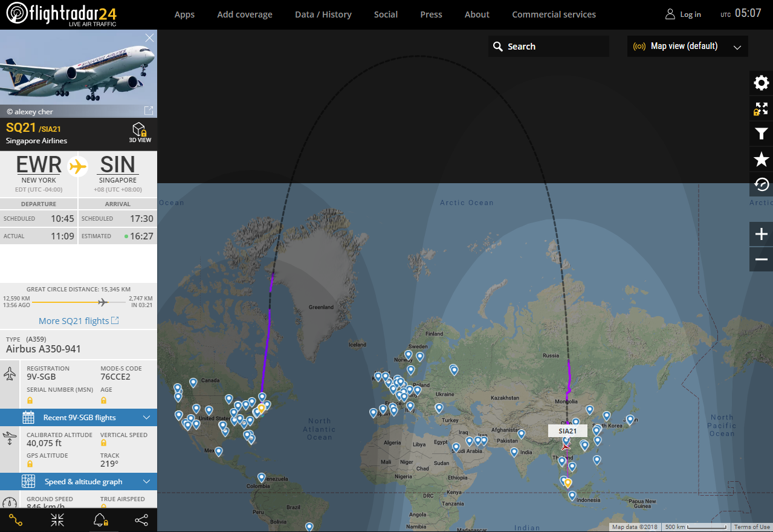Image resolution: width=773 pixels, height=532 pixels.
Task: Click the Log in button
Action: 684,15
